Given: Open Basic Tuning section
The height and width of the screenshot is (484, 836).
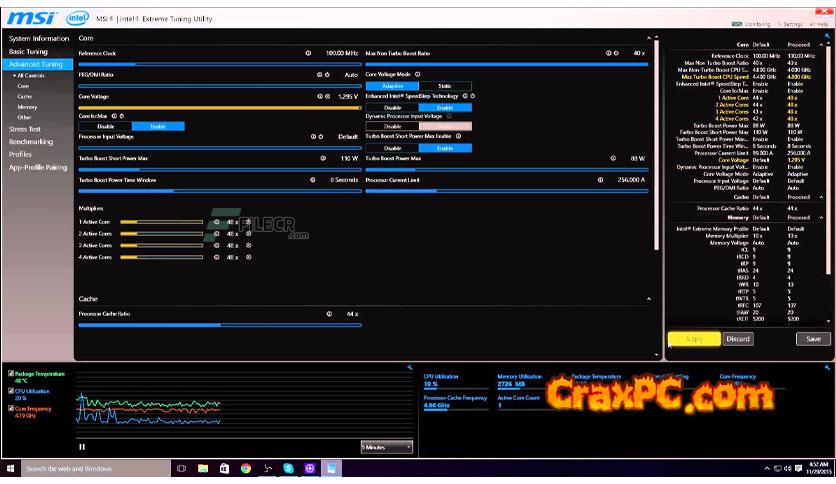Looking at the screenshot, I should click(x=28, y=51).
